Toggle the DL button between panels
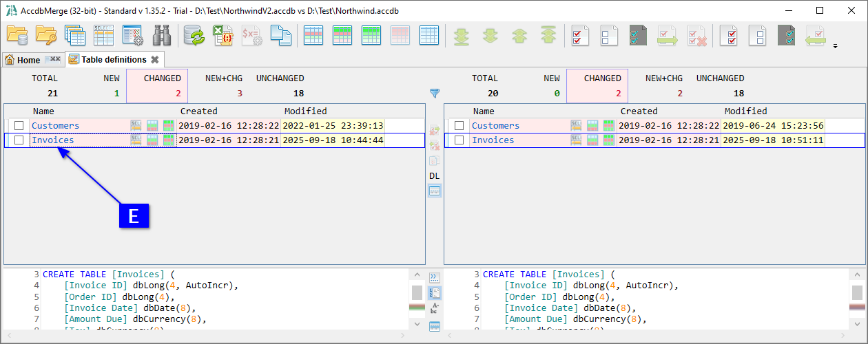 tap(435, 176)
